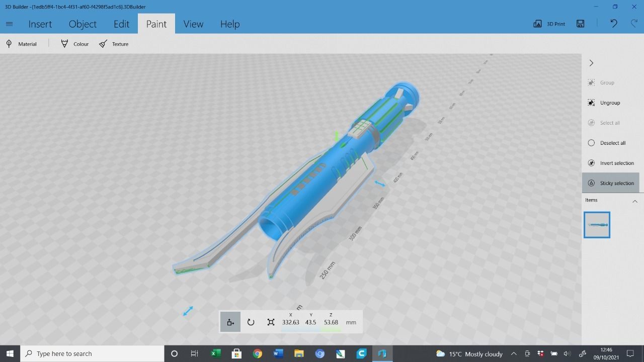Click the blue arrow handle near the dimension bar
644x362 pixels.
(x=188, y=311)
